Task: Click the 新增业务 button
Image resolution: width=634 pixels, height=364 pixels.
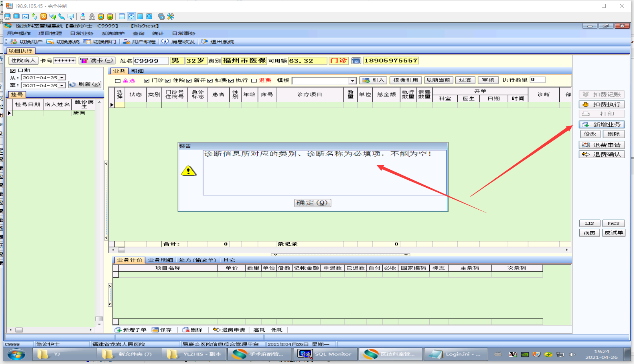Action: (x=601, y=124)
